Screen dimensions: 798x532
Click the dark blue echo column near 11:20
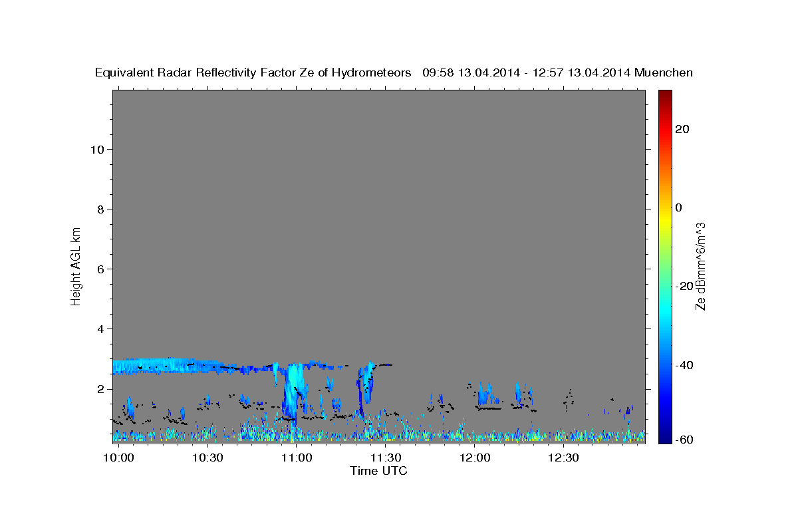pyautogui.click(x=360, y=392)
